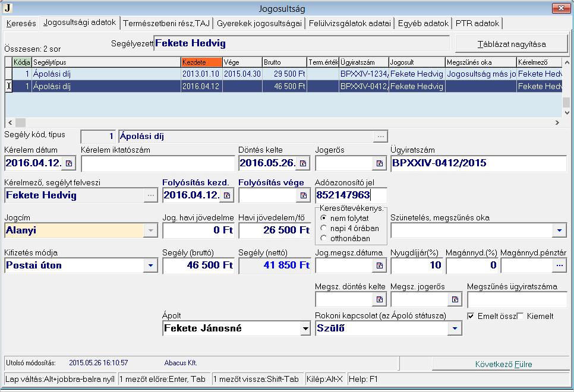Open calendar picker for Jog.megsz.dátuma
Viewport: 574px width, 392px height.
click(379, 265)
